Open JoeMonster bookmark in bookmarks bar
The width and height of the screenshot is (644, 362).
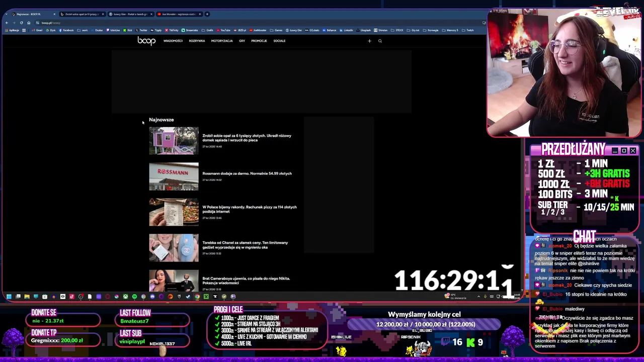[x=258, y=30]
